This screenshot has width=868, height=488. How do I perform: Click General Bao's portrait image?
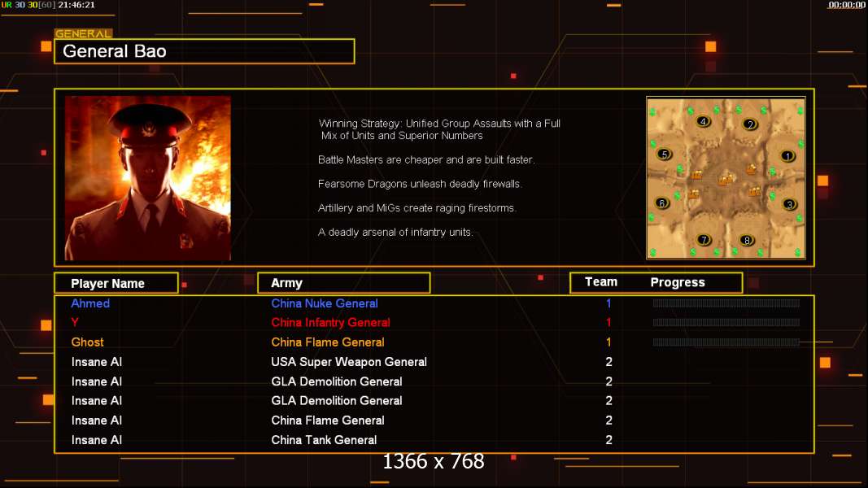(148, 178)
